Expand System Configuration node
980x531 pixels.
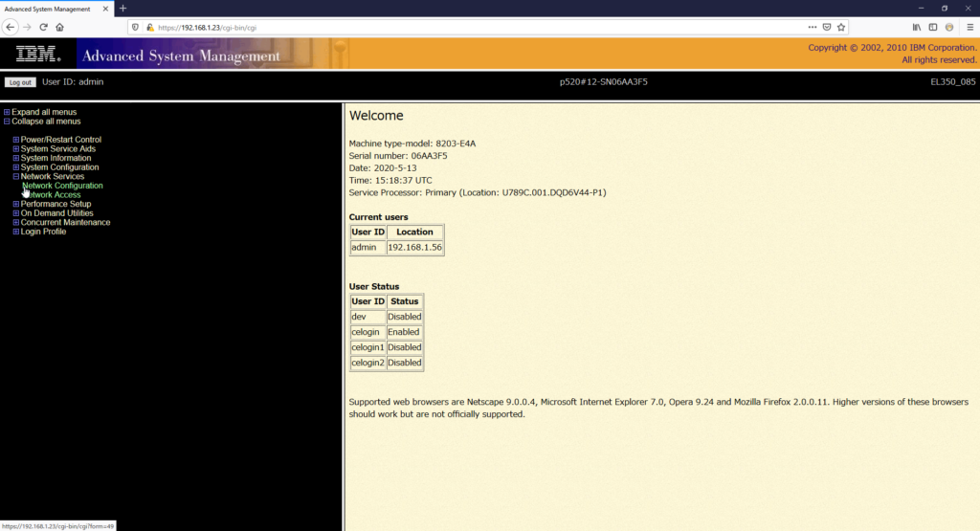[16, 167]
